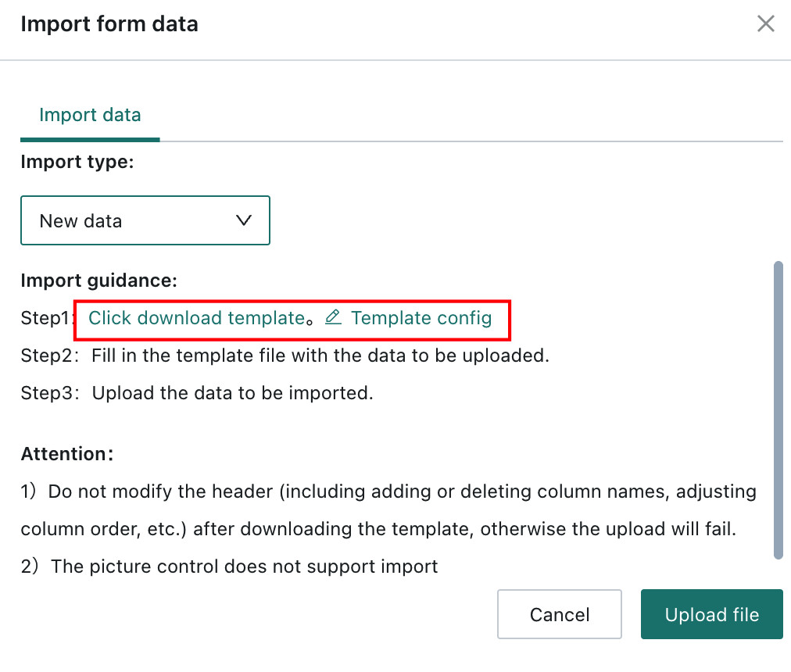Viewport: 791px width, 672px height.
Task: Open the New data import type dropdown
Action: (x=145, y=220)
